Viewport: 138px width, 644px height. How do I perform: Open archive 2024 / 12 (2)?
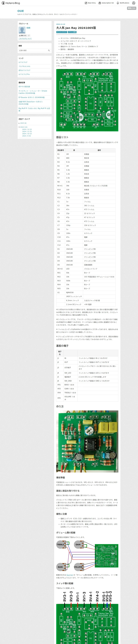(x=27, y=129)
